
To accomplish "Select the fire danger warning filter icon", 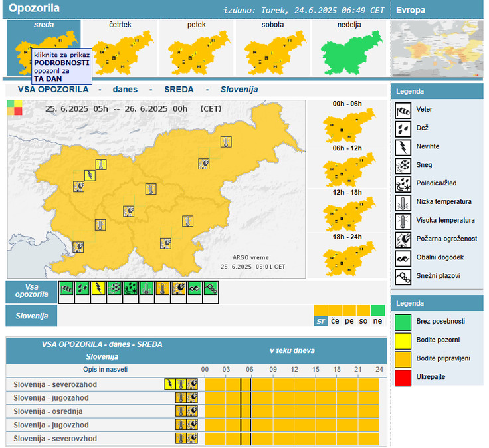I will (x=179, y=288).
